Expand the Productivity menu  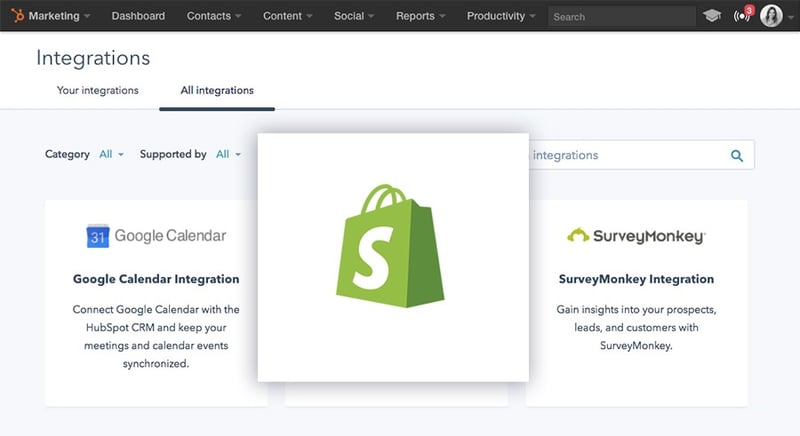pos(501,16)
